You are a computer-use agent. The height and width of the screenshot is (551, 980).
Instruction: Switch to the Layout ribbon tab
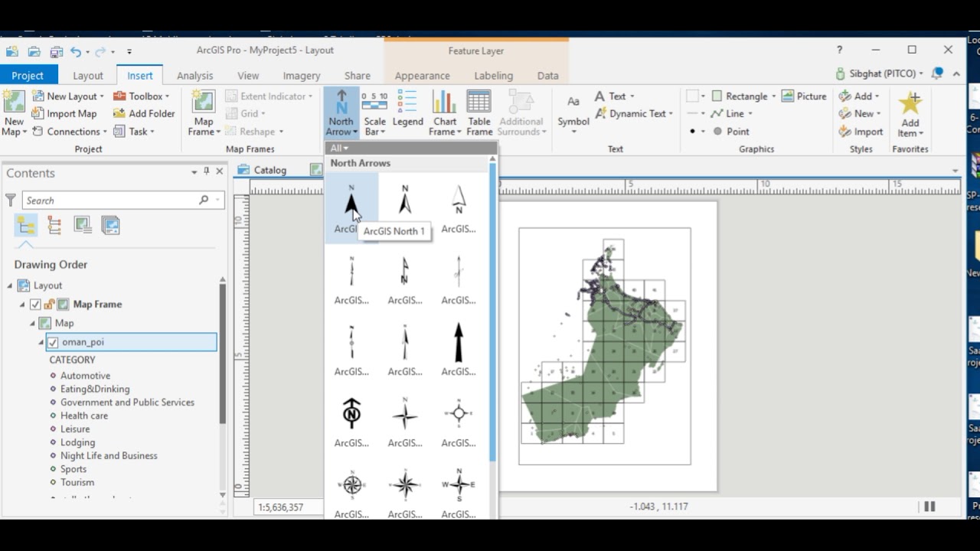coord(88,76)
